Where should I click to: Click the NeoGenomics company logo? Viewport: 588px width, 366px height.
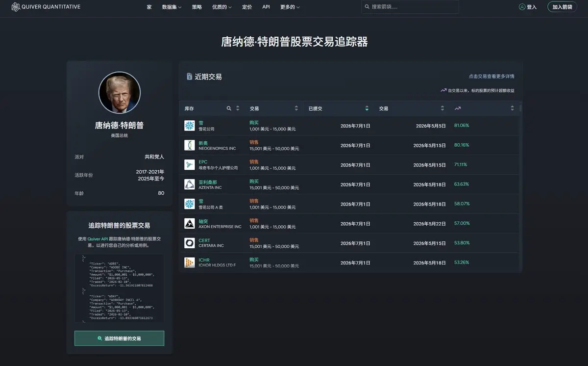pyautogui.click(x=190, y=145)
